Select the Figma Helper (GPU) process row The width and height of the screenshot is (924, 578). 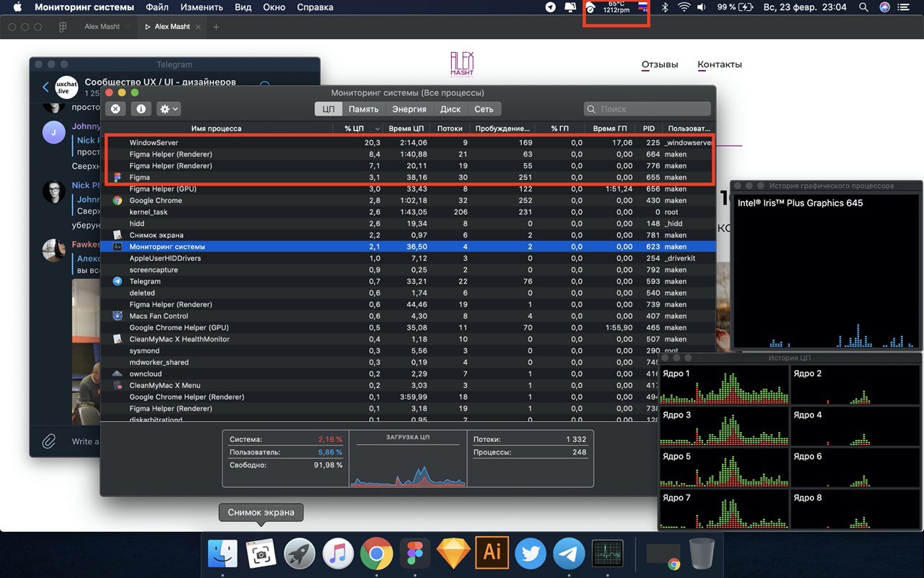coord(408,189)
